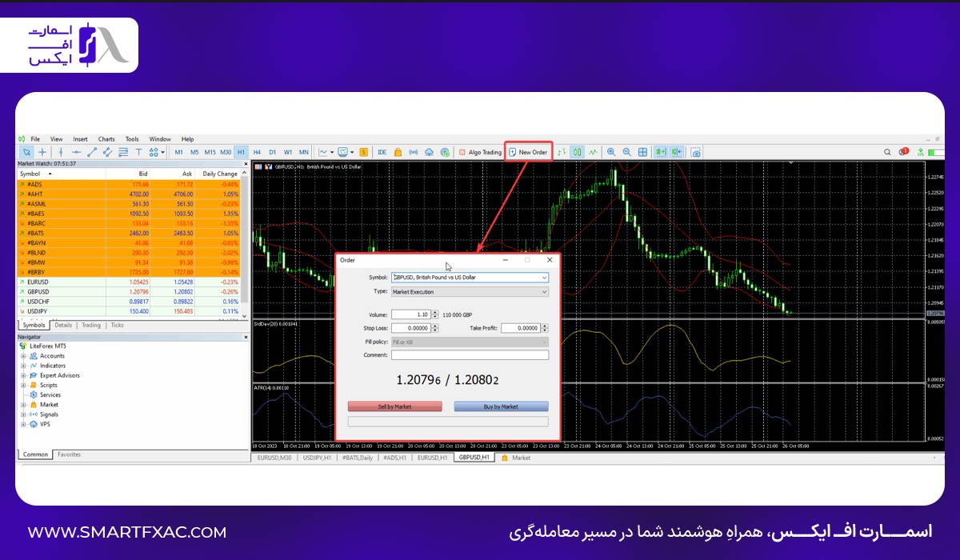Increase Volume with the stepper arrows
The height and width of the screenshot is (560, 960).
[435, 314]
